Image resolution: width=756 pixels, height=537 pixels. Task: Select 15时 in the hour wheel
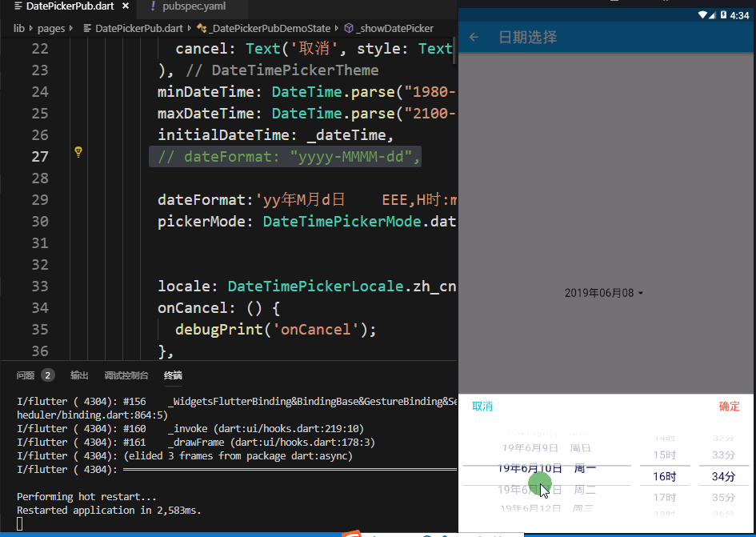pos(664,455)
